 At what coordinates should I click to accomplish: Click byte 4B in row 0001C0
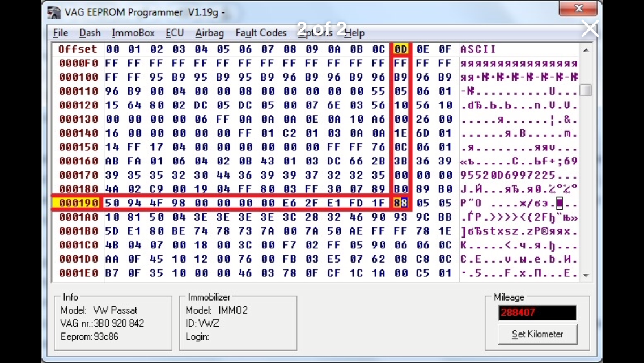[x=112, y=245]
